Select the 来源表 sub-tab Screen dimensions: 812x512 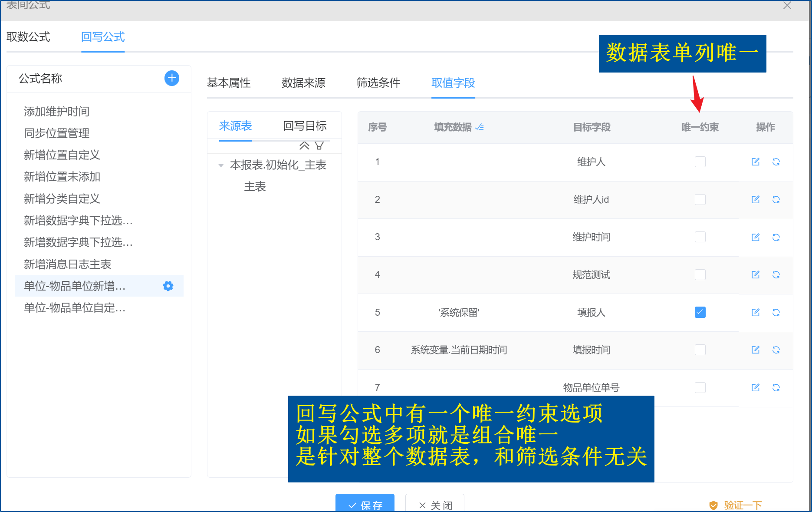click(x=235, y=126)
